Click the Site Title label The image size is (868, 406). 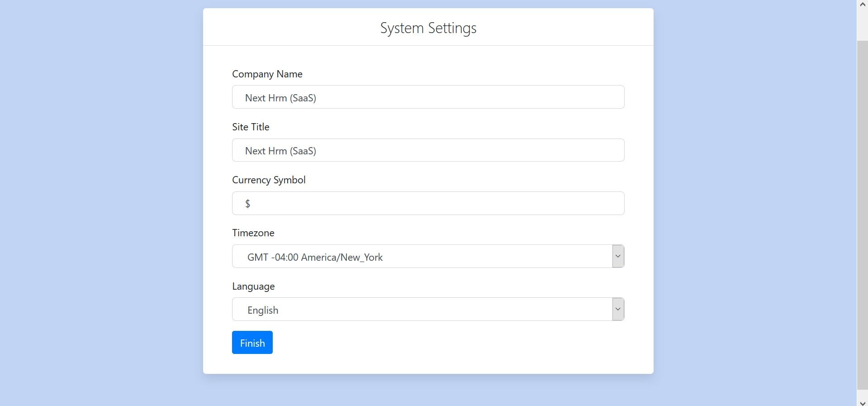pyautogui.click(x=251, y=127)
